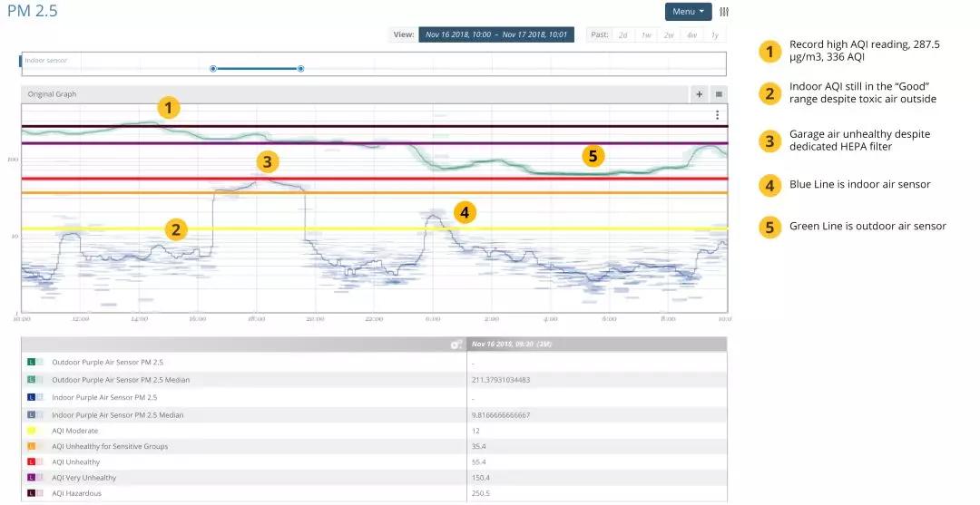
Task: Grab the right handle of the range slider
Action: point(300,68)
